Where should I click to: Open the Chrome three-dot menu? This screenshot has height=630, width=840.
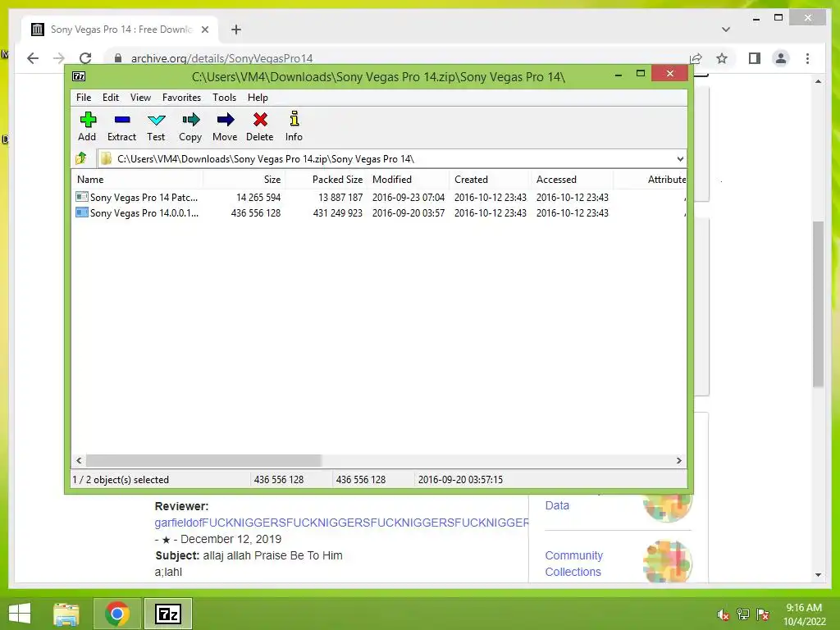(807, 58)
